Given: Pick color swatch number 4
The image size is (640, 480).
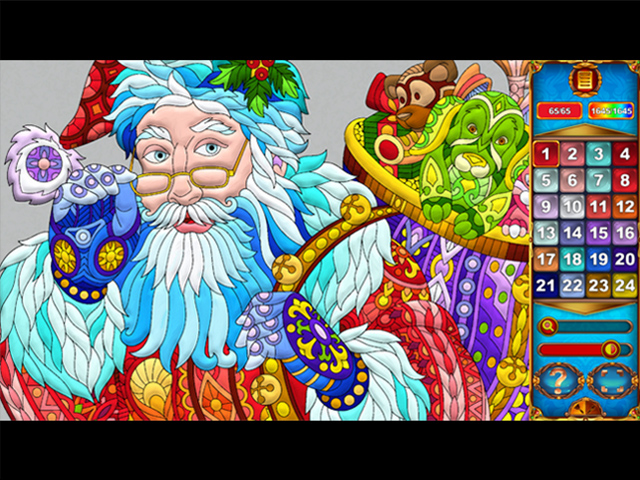Looking at the screenshot, I should click(x=623, y=153).
